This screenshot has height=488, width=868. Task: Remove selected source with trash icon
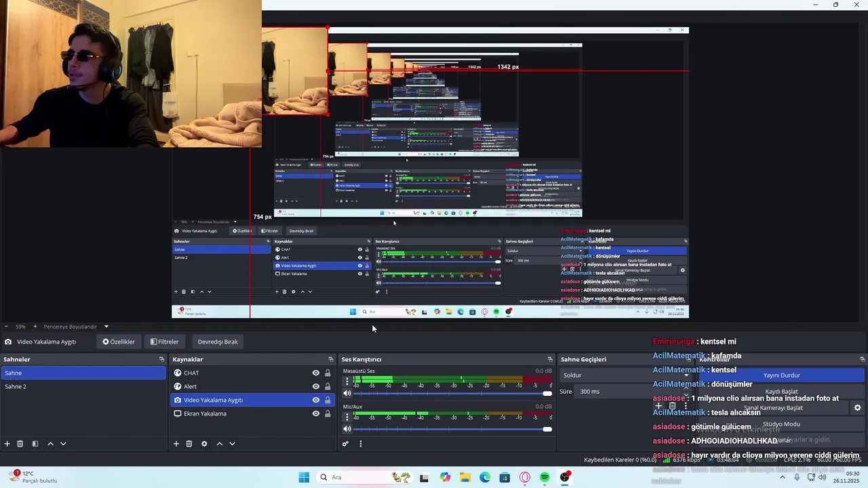tap(189, 444)
